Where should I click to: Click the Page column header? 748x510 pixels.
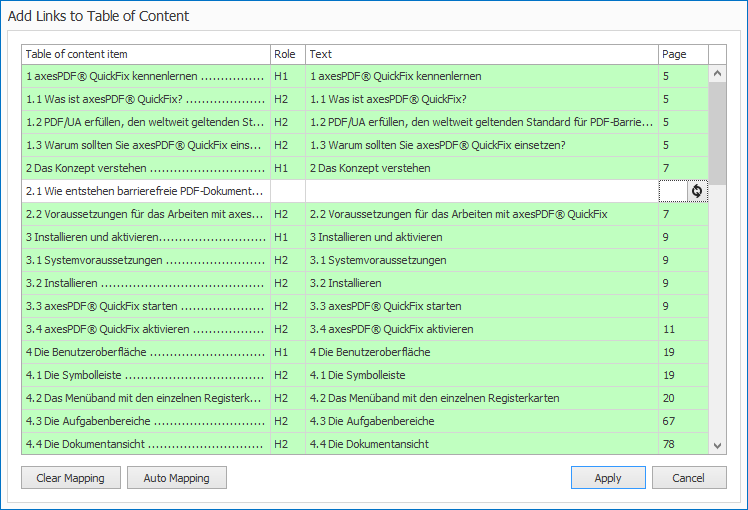(684, 54)
